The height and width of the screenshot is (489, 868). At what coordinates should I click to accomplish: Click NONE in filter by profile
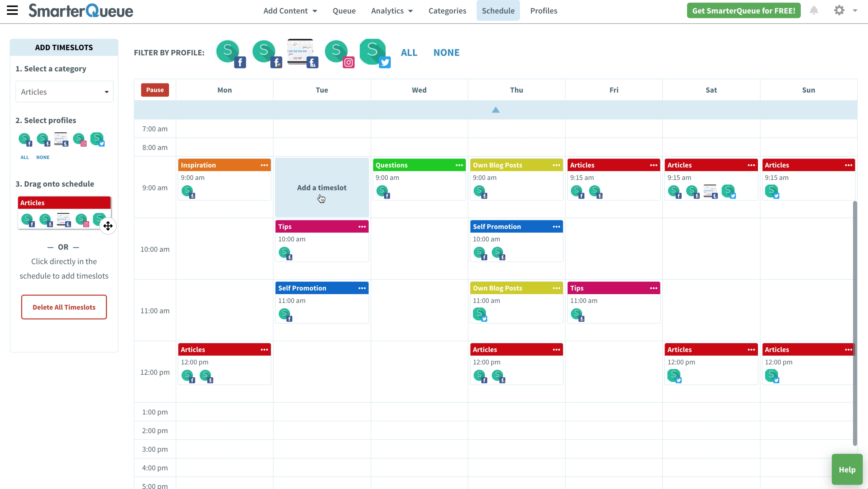click(446, 53)
